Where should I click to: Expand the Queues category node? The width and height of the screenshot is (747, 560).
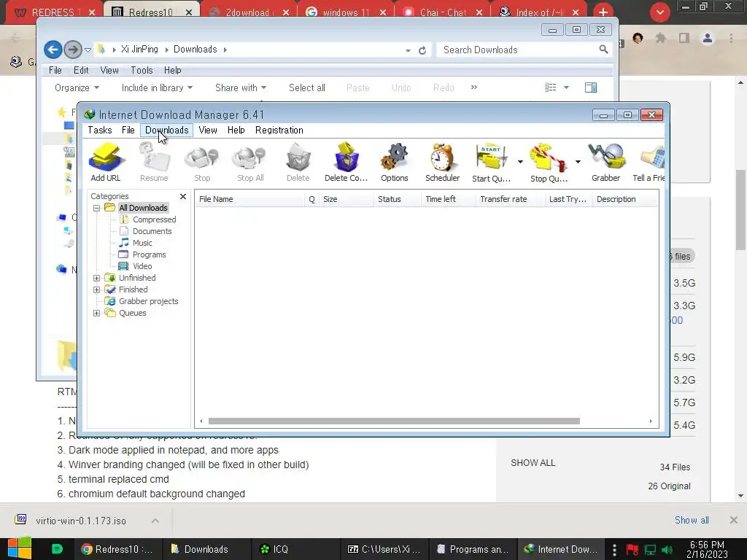pos(97,313)
